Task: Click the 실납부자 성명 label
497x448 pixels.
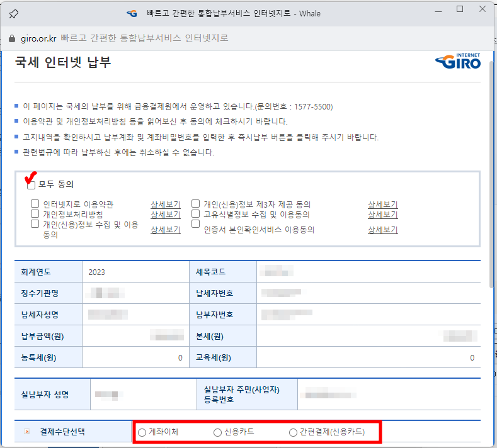Action: [45, 395]
